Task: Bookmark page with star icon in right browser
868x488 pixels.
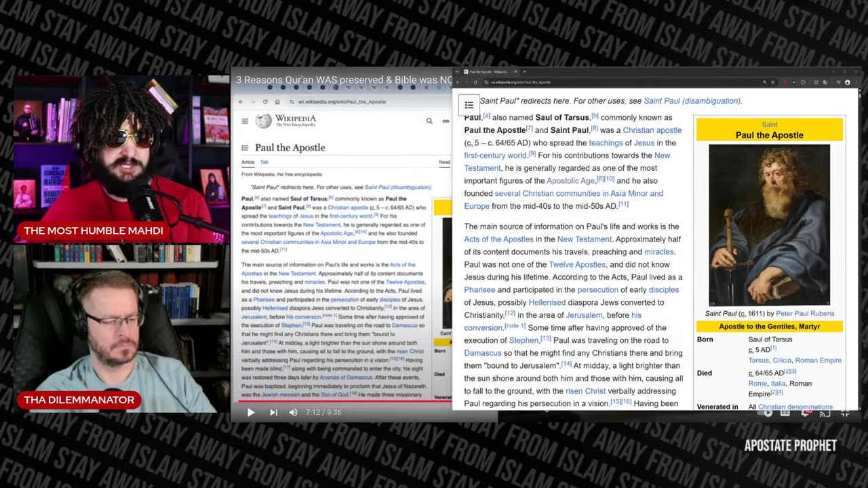Action: pos(773,82)
